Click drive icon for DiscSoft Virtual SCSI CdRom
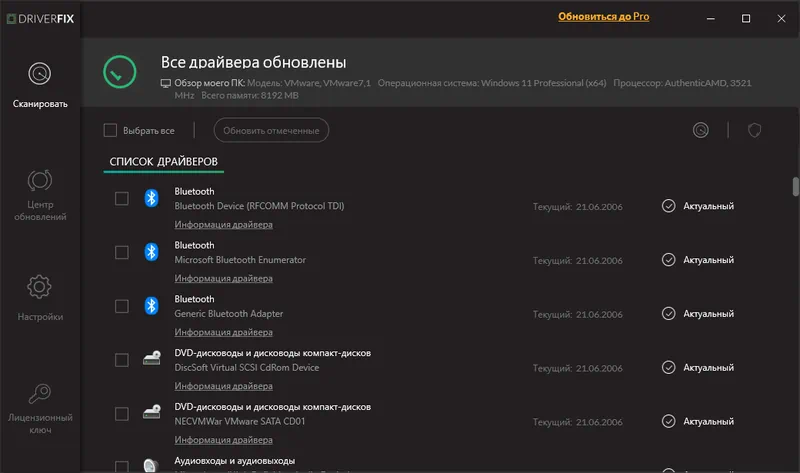Viewport: 800px width, 473px height. 152,358
